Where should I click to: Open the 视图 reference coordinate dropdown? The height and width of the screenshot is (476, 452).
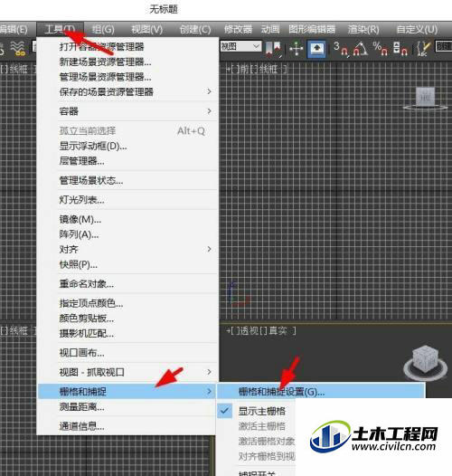coord(240,46)
